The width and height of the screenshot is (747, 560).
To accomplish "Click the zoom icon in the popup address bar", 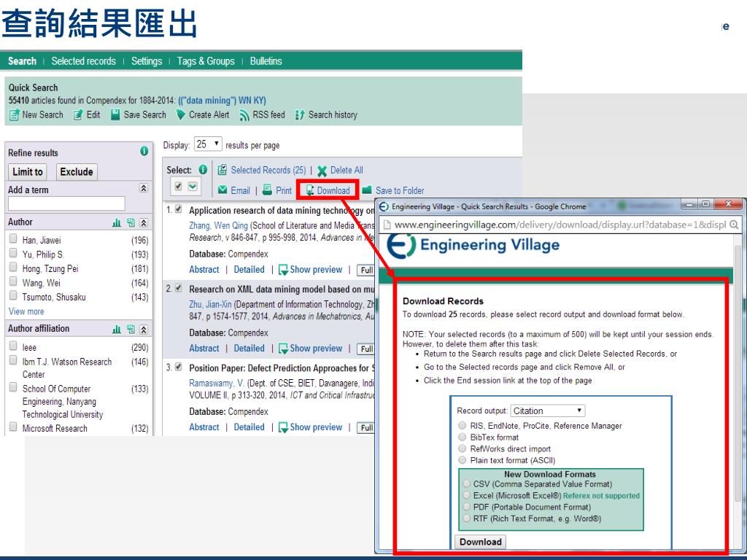I will pos(734,225).
